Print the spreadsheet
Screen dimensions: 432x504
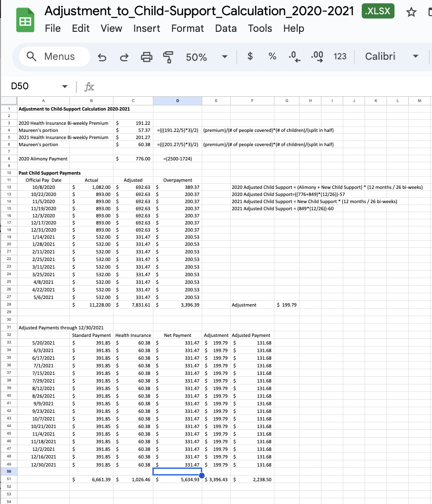point(147,57)
